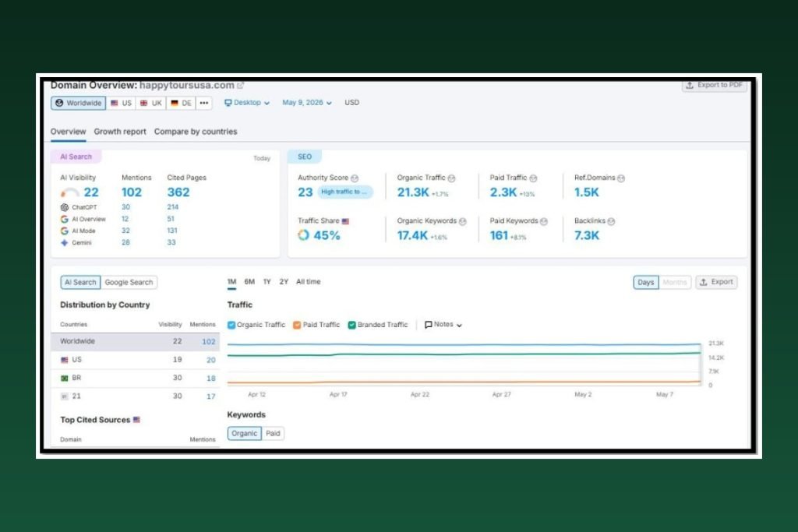Click the BR row mentions value 18

[x=210, y=379]
